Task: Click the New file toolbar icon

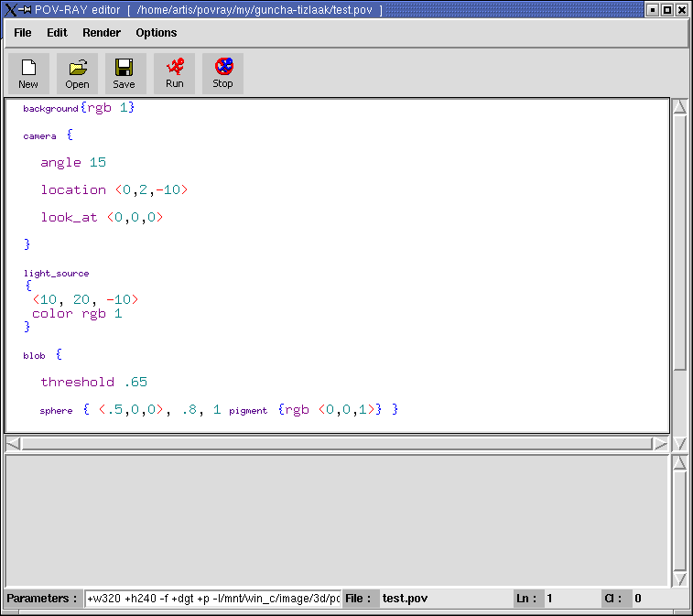Action: point(28,72)
